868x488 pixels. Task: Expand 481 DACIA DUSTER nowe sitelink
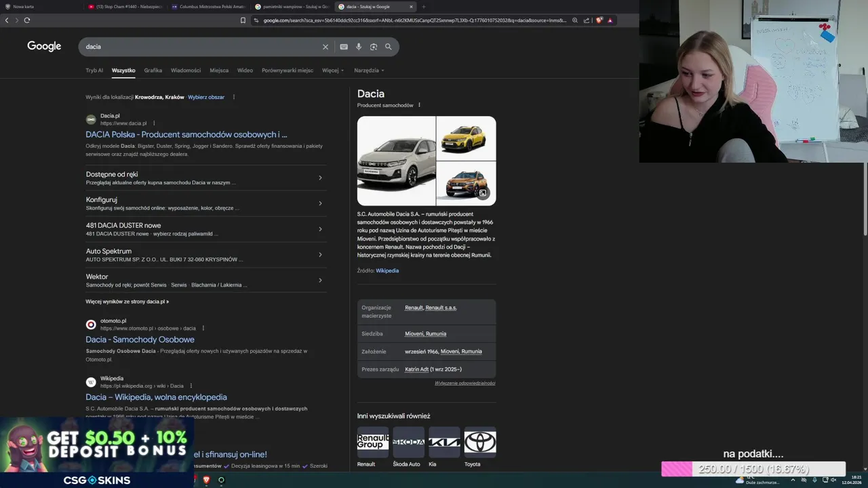coord(320,229)
